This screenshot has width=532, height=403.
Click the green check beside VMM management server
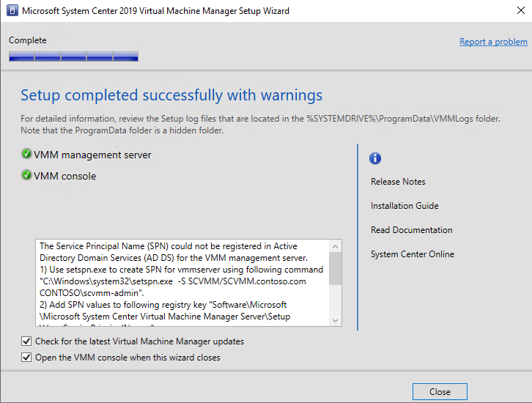click(26, 154)
